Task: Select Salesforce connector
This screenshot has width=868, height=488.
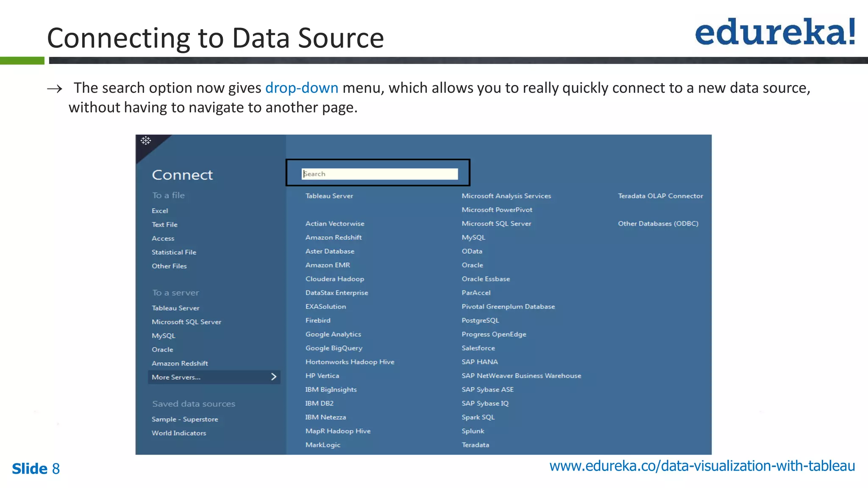Action: (x=478, y=348)
